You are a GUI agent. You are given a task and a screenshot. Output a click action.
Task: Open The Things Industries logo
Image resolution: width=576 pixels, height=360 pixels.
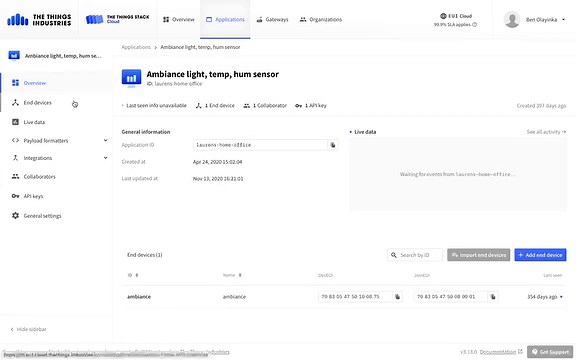pos(39,19)
